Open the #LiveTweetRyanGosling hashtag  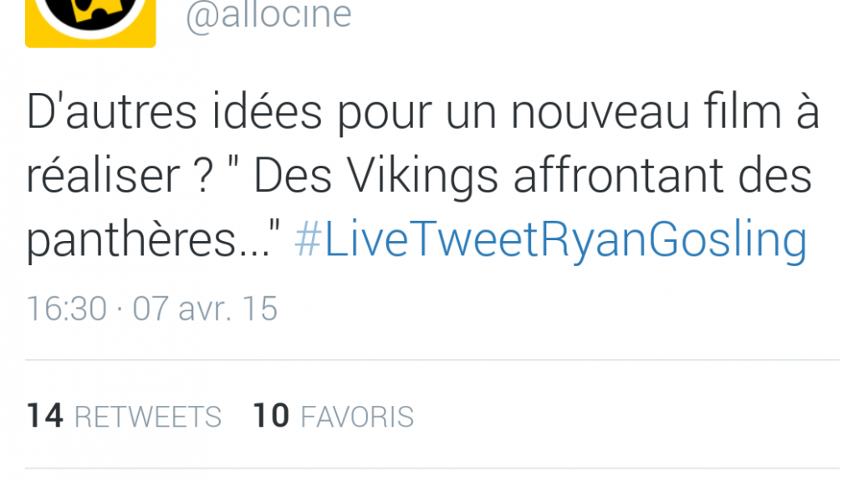click(x=550, y=240)
